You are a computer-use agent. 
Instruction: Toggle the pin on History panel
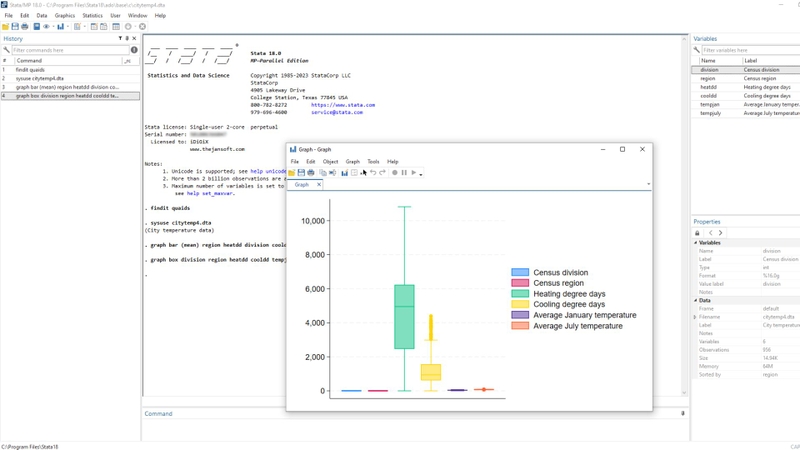[x=127, y=38]
